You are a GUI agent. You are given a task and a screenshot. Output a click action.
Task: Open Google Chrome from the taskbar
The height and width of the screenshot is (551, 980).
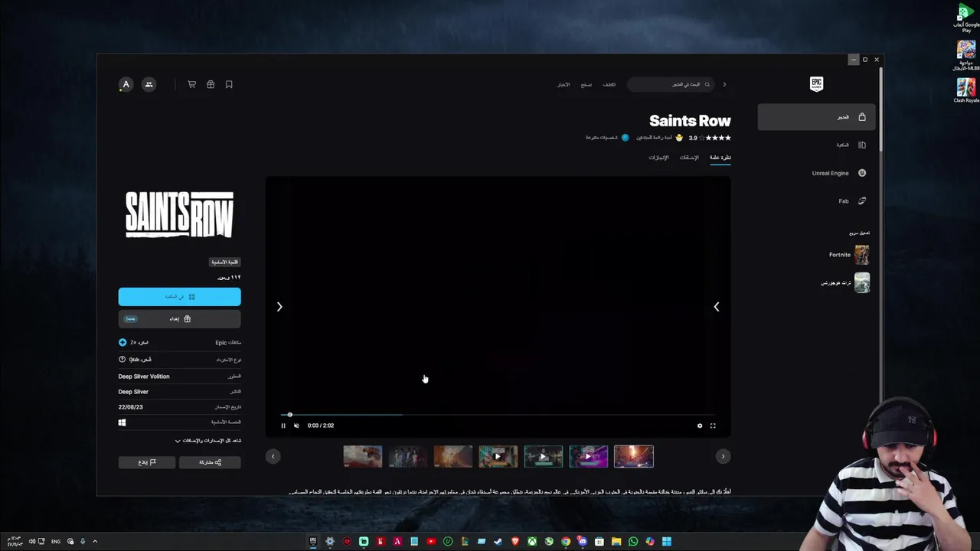click(566, 542)
